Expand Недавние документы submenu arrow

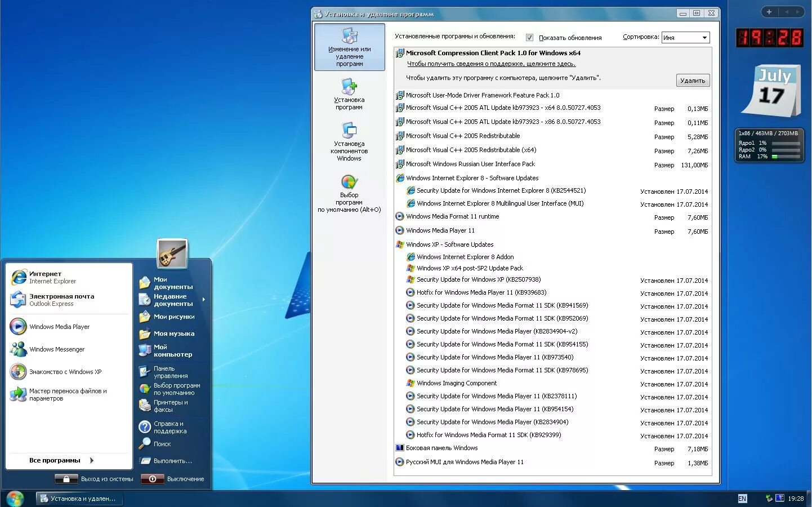coord(204,300)
